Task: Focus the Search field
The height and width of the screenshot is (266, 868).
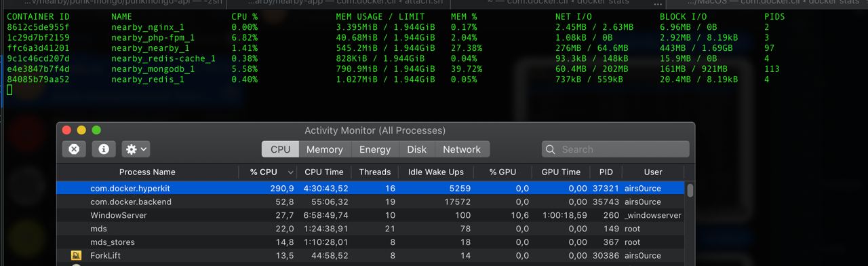Action: 616,149
